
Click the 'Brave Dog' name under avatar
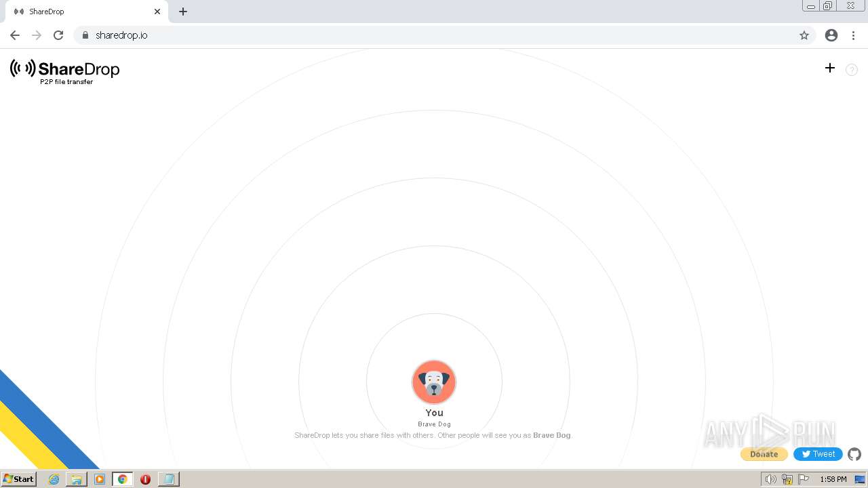coord(435,424)
